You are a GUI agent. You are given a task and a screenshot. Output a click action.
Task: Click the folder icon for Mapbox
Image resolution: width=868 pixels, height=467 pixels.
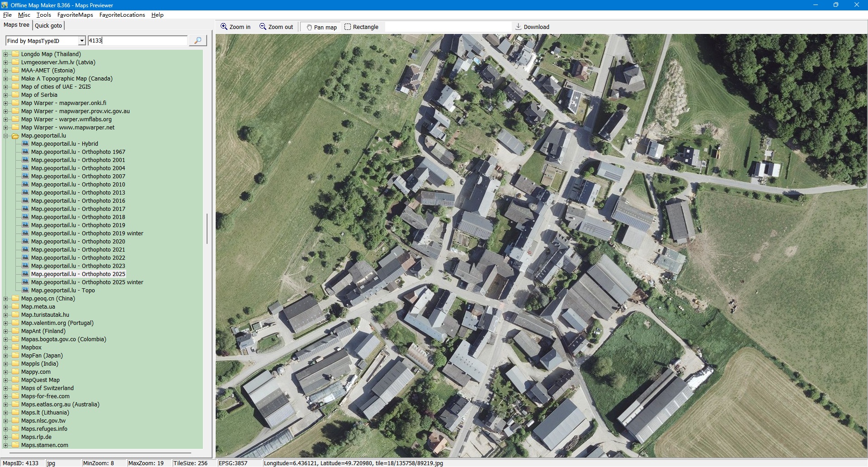coord(15,348)
